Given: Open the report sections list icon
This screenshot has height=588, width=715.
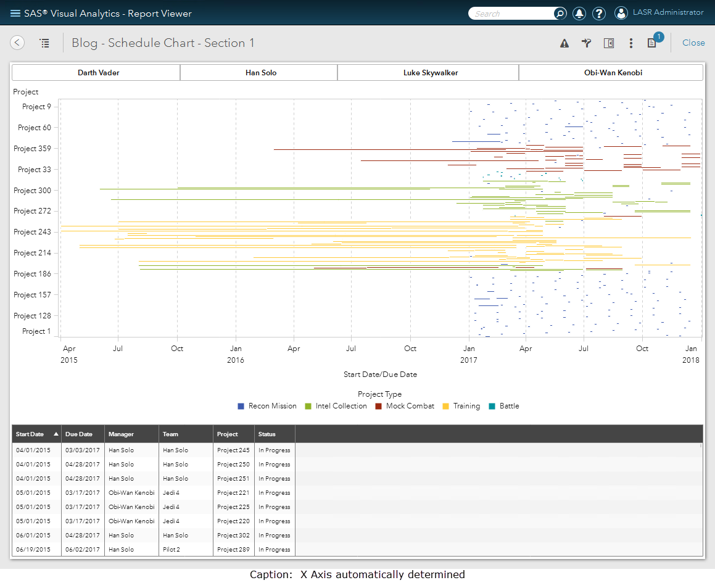Looking at the screenshot, I should click(x=44, y=43).
